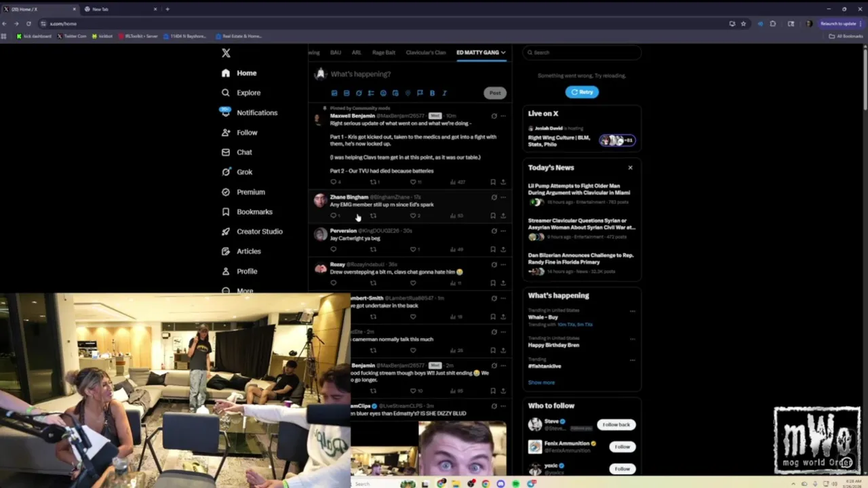Switch to the ARL timeline tab

(357, 52)
